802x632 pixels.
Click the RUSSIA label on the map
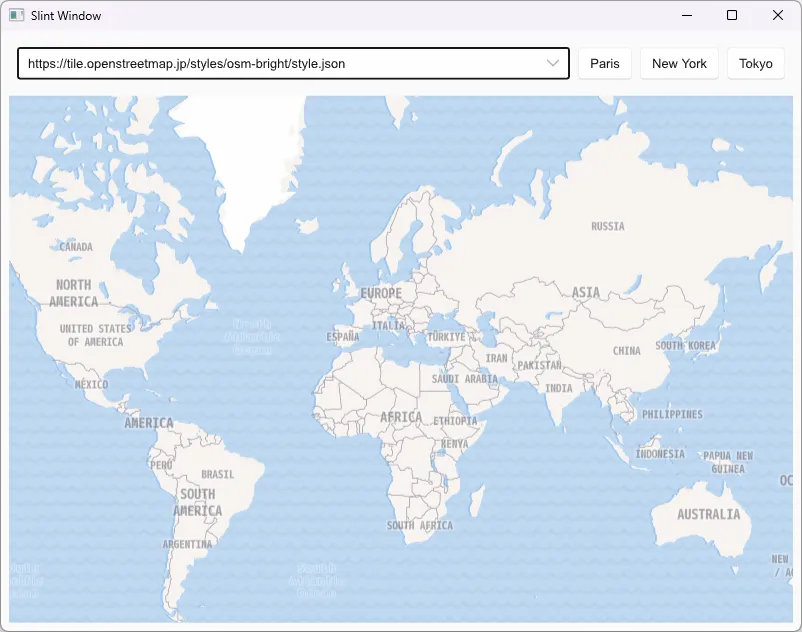(x=606, y=226)
